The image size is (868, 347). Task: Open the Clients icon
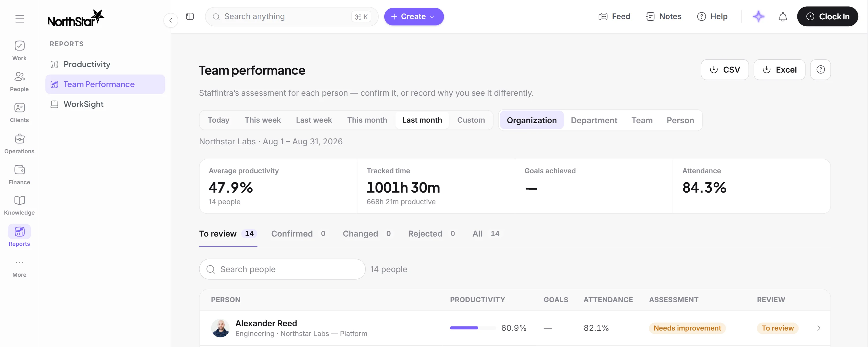point(20,108)
